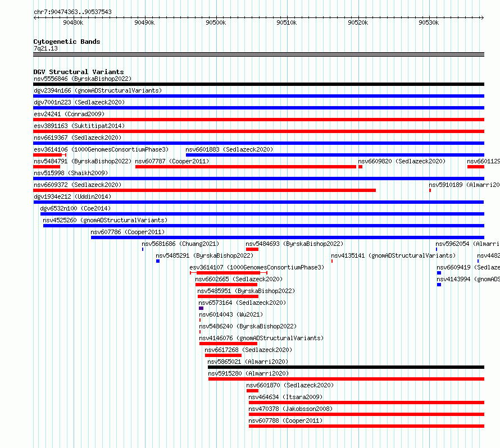Click the red nsv6617268 variant bar
500x448 pixels.
click(223, 355)
